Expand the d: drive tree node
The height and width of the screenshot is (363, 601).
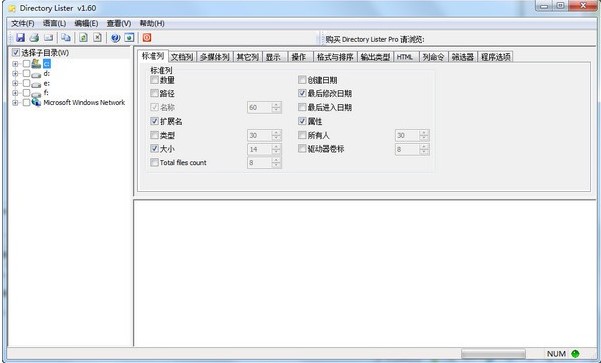coord(15,74)
